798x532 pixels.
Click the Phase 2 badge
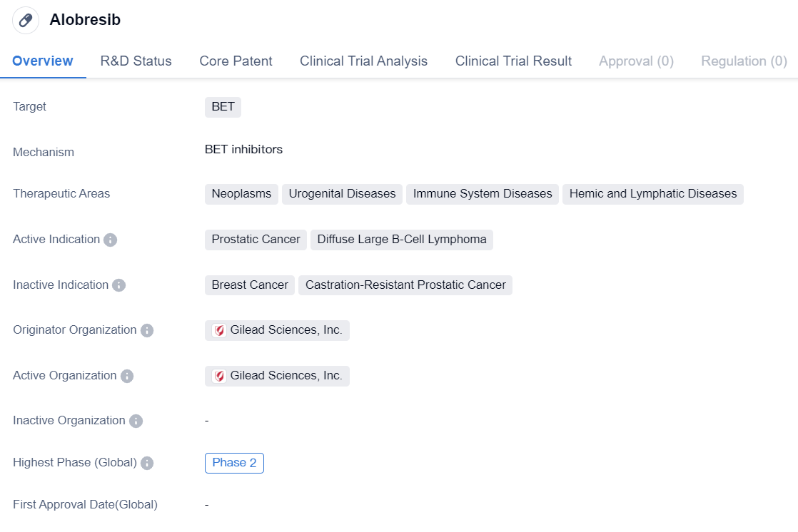pyautogui.click(x=234, y=463)
